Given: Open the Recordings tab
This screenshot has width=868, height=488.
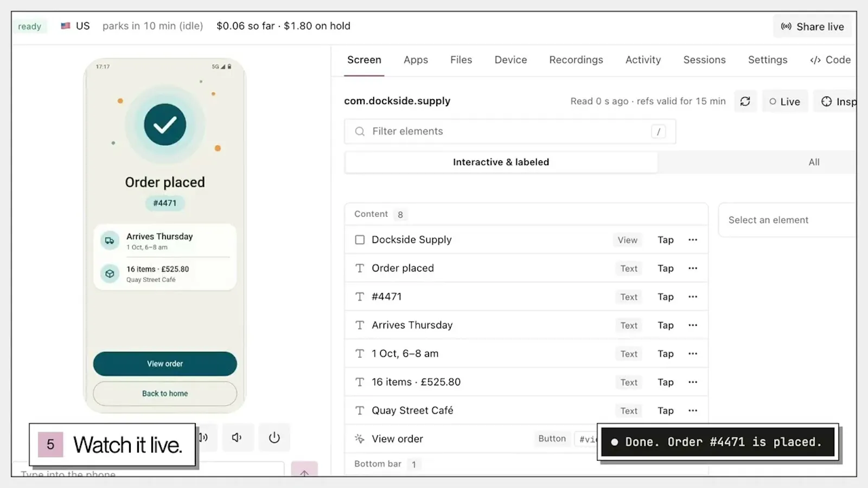Looking at the screenshot, I should [x=576, y=60].
